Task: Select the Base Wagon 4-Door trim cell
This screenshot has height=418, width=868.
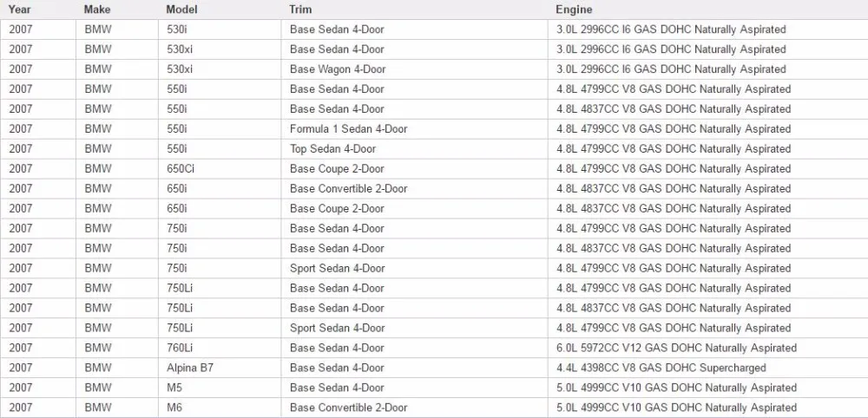Action: coord(415,69)
